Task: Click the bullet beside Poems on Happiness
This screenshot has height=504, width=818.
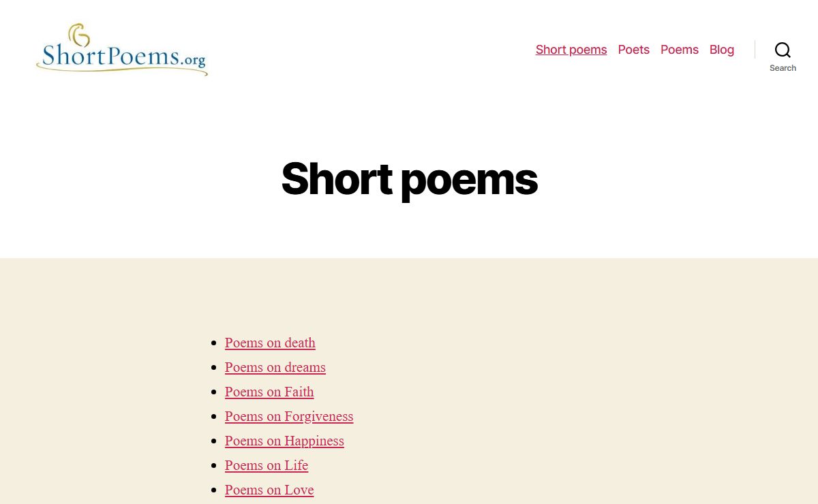Action: coord(214,441)
